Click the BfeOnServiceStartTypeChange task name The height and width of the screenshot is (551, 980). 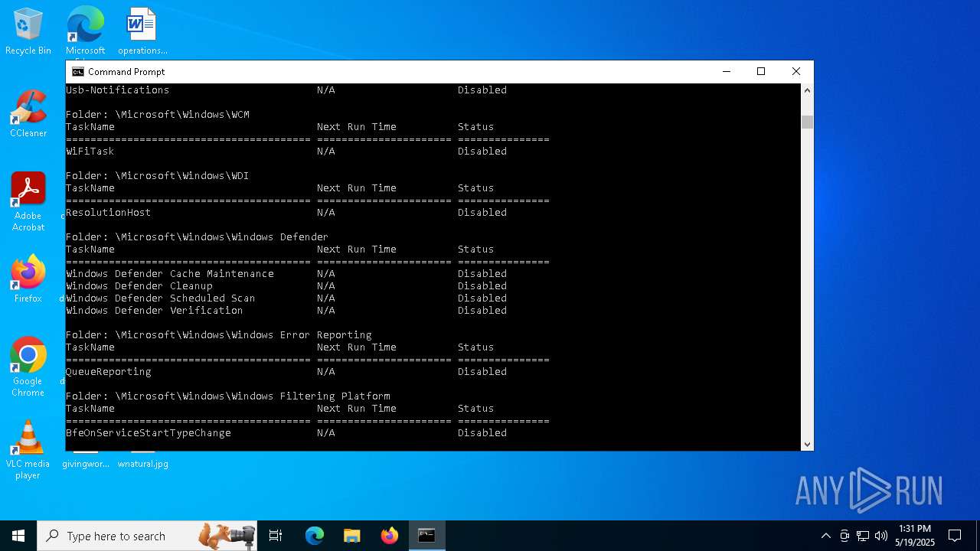click(148, 433)
